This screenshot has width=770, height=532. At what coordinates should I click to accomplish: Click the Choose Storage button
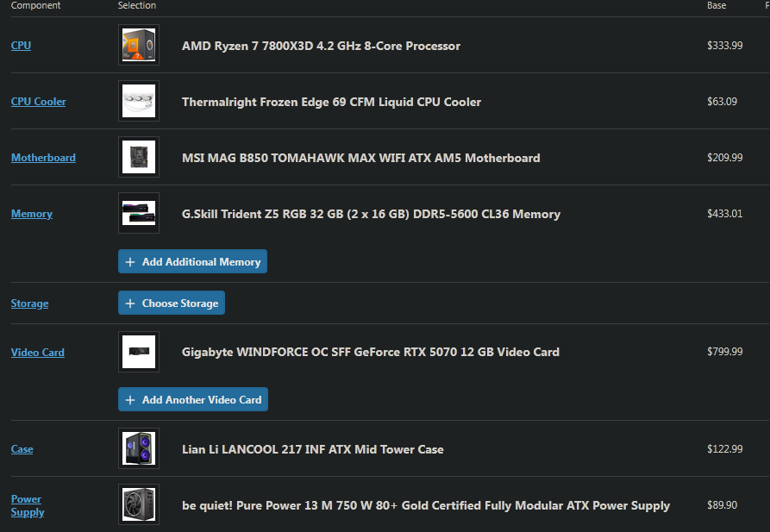tap(172, 303)
